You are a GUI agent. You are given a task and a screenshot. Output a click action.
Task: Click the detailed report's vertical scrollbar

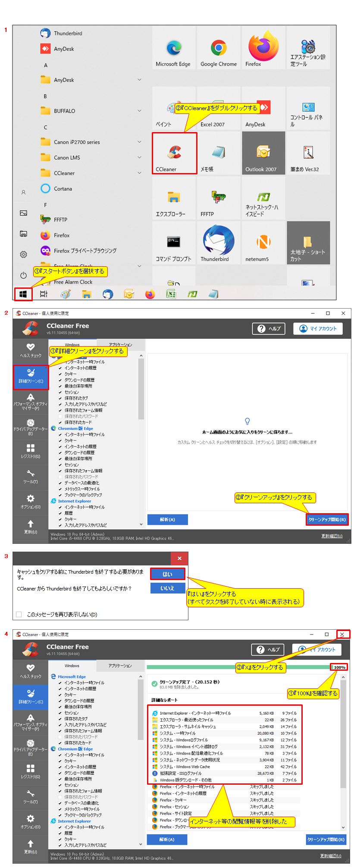[343, 752]
